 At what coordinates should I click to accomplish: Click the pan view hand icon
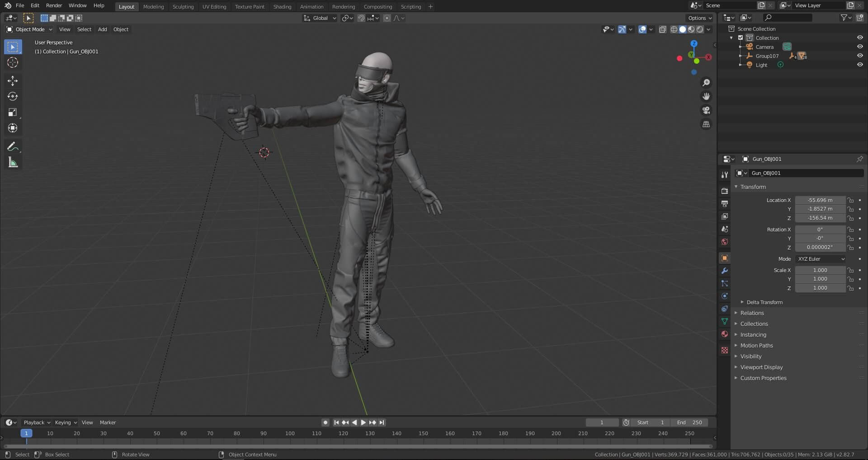pyautogui.click(x=706, y=96)
